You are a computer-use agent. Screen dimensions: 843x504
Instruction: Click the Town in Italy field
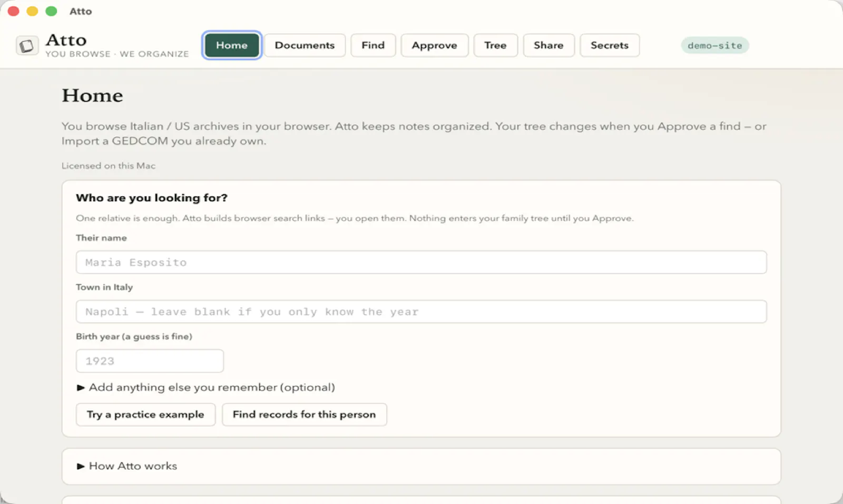click(421, 312)
